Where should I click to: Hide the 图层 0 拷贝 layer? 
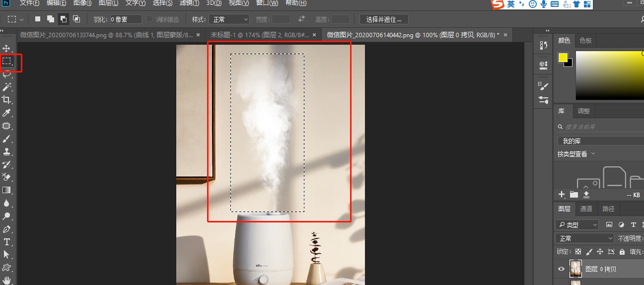pyautogui.click(x=561, y=269)
